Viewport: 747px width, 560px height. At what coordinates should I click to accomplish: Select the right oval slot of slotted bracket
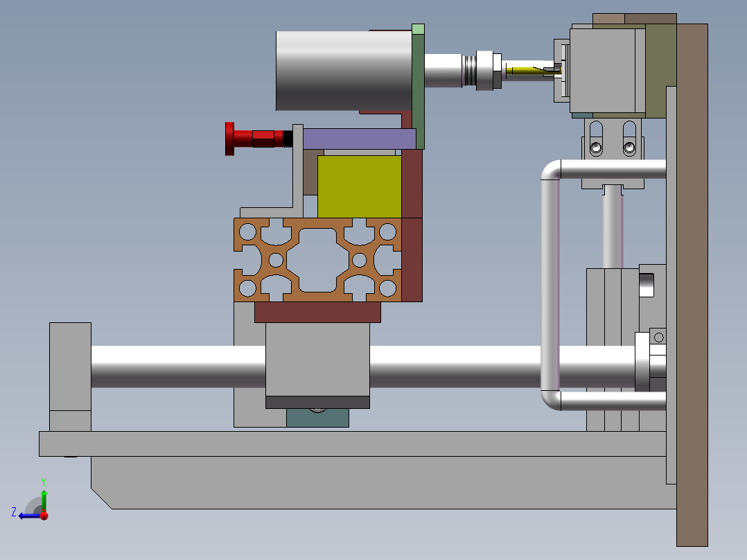(629, 138)
